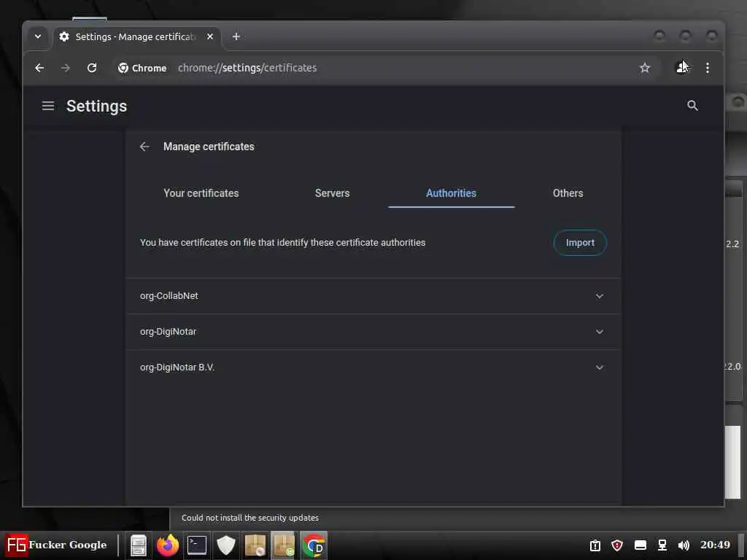Click the red security shield tray icon

tap(617, 545)
